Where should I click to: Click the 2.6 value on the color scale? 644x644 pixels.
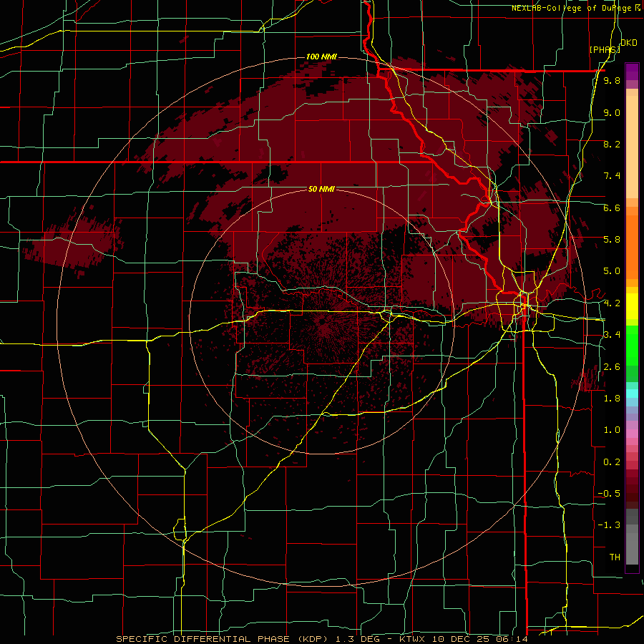[x=612, y=367]
